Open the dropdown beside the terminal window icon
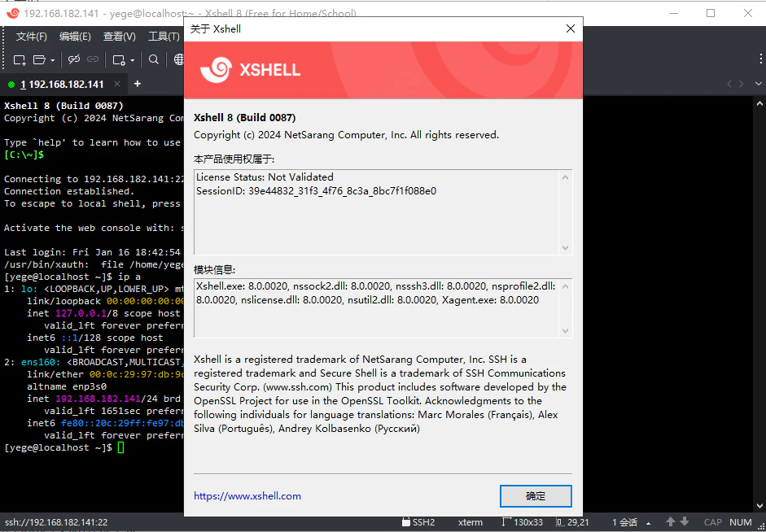The width and height of the screenshot is (766, 532). (x=132, y=59)
